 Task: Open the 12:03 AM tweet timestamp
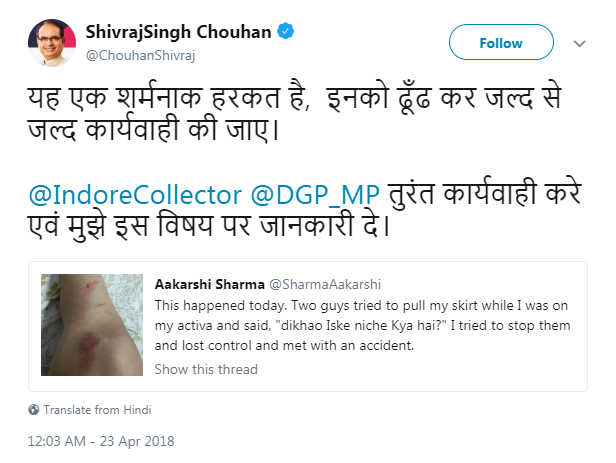[x=100, y=440]
